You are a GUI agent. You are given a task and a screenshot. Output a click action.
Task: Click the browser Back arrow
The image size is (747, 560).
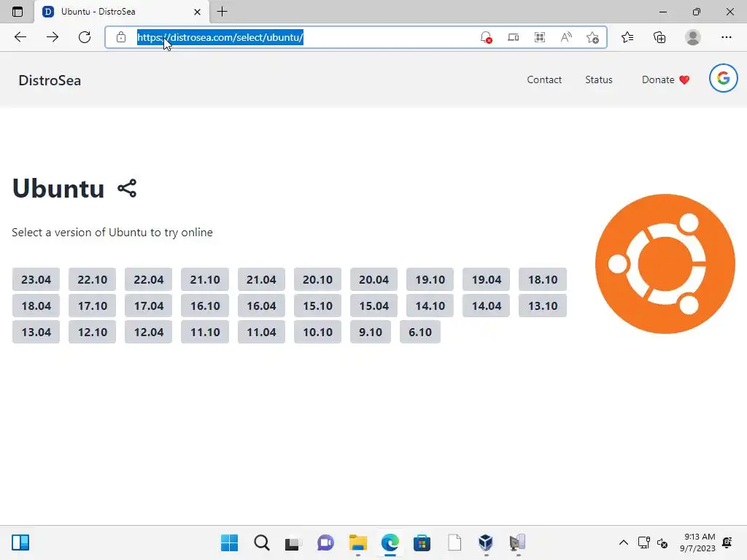click(20, 37)
